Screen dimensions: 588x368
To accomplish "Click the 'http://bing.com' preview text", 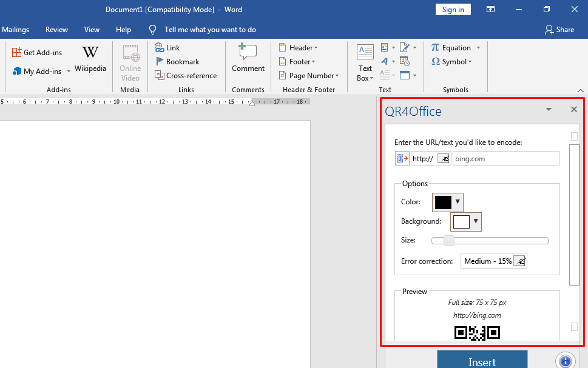I will pyautogui.click(x=477, y=315).
